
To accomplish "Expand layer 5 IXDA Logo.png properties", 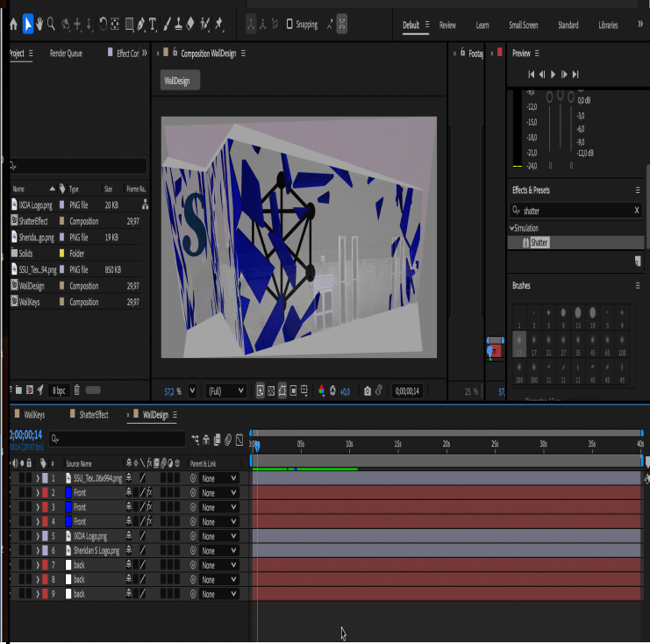I will point(38,536).
